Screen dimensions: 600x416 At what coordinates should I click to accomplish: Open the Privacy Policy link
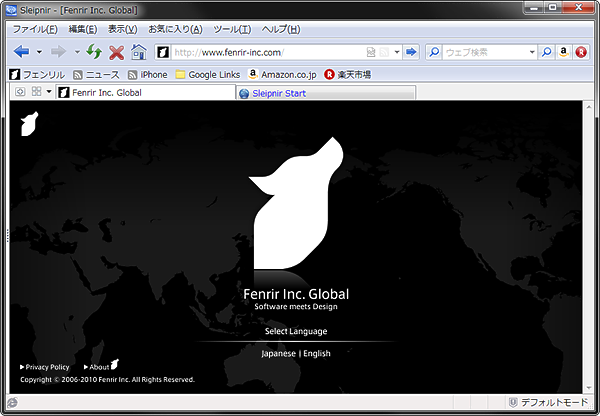[x=44, y=367]
